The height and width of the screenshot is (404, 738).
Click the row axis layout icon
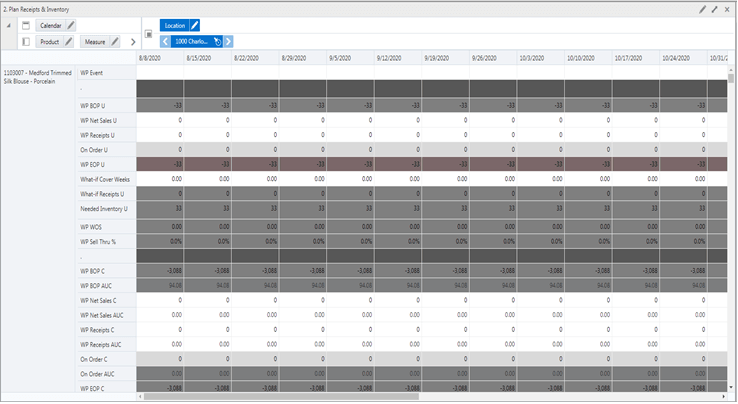pos(26,42)
